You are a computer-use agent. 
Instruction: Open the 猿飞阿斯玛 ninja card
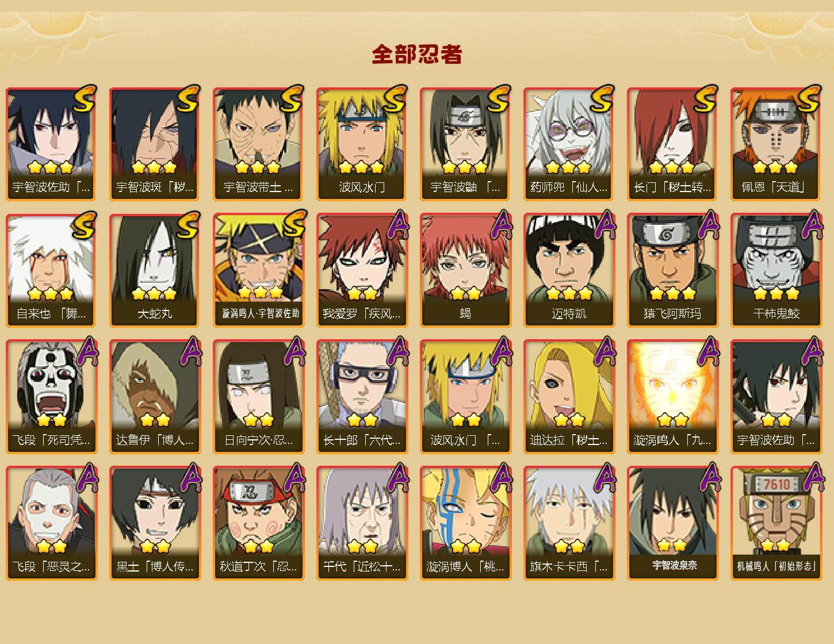point(672,270)
